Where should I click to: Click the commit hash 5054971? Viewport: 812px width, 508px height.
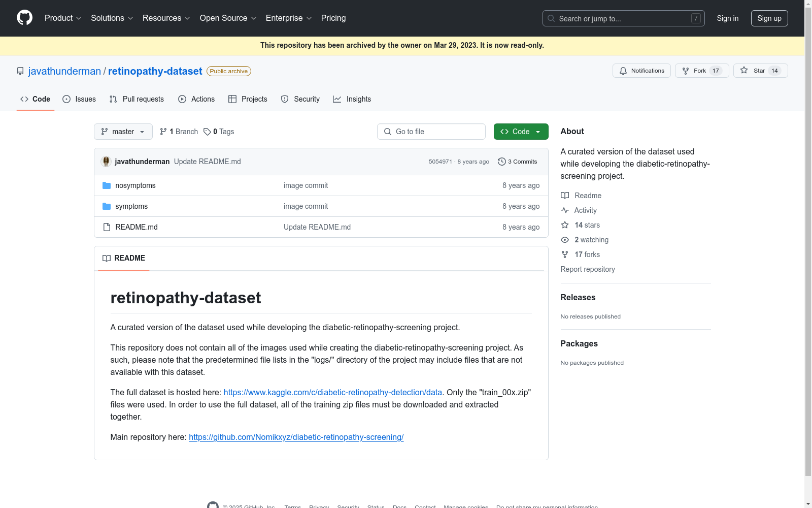coord(440,162)
